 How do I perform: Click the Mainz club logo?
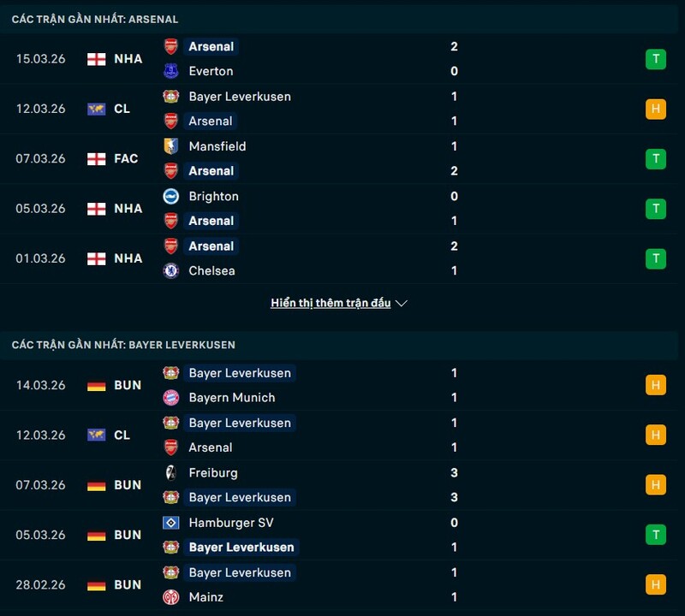170,597
